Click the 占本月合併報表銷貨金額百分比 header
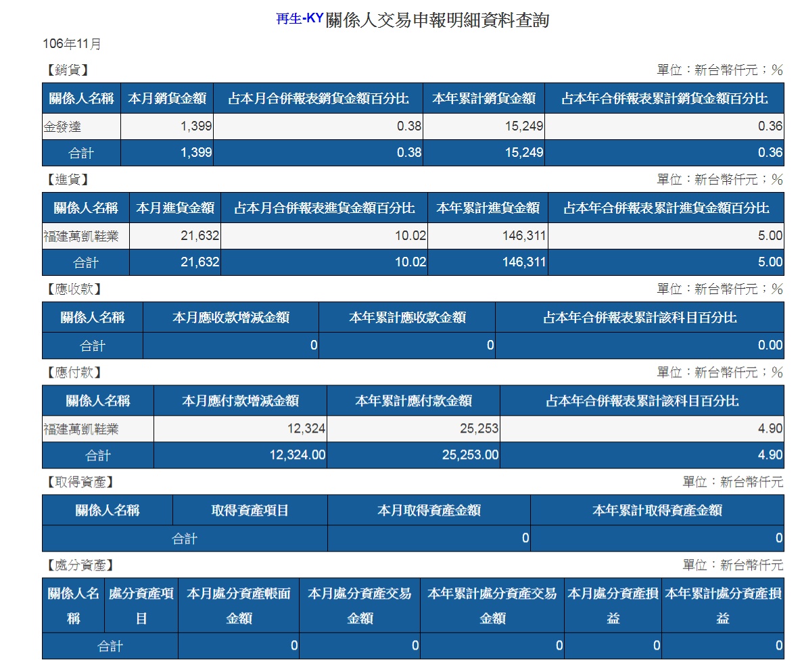The width and height of the screenshot is (800, 672). (x=318, y=99)
